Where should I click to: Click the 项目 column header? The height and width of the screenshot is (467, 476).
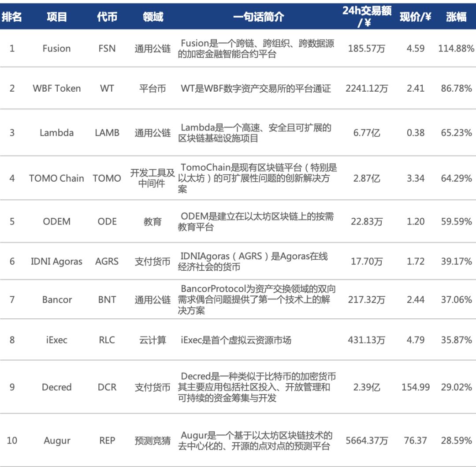click(x=57, y=17)
